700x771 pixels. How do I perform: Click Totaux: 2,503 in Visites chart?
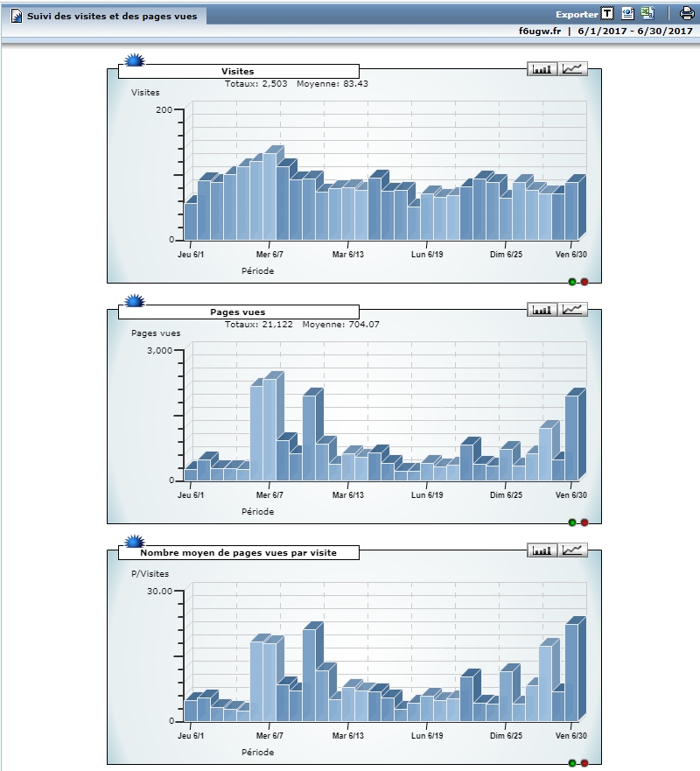coord(256,84)
